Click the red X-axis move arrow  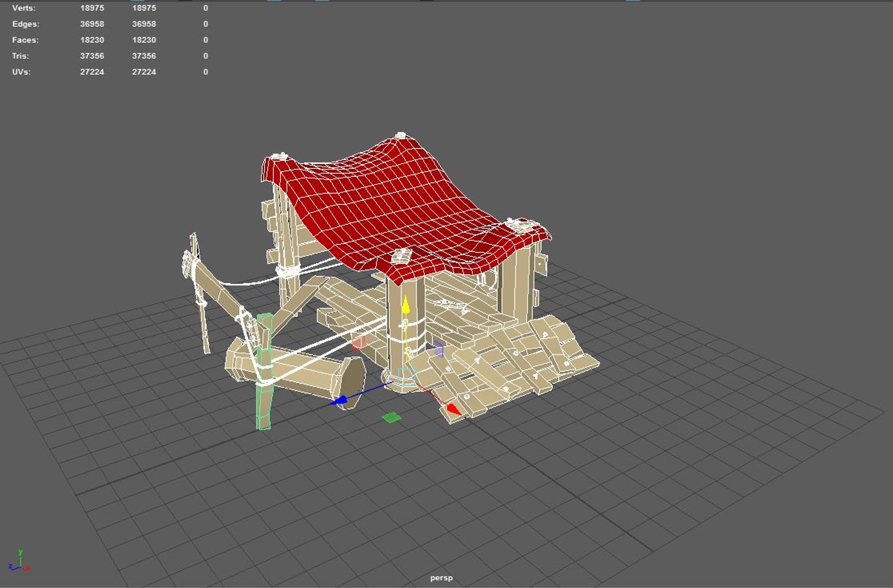point(453,409)
